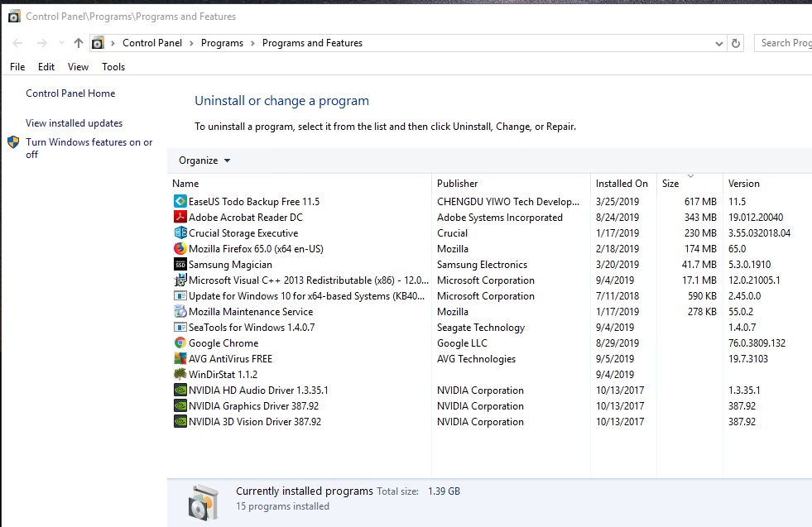The width and height of the screenshot is (812, 527).
Task: Sort by the Installed On column header
Action: click(623, 184)
